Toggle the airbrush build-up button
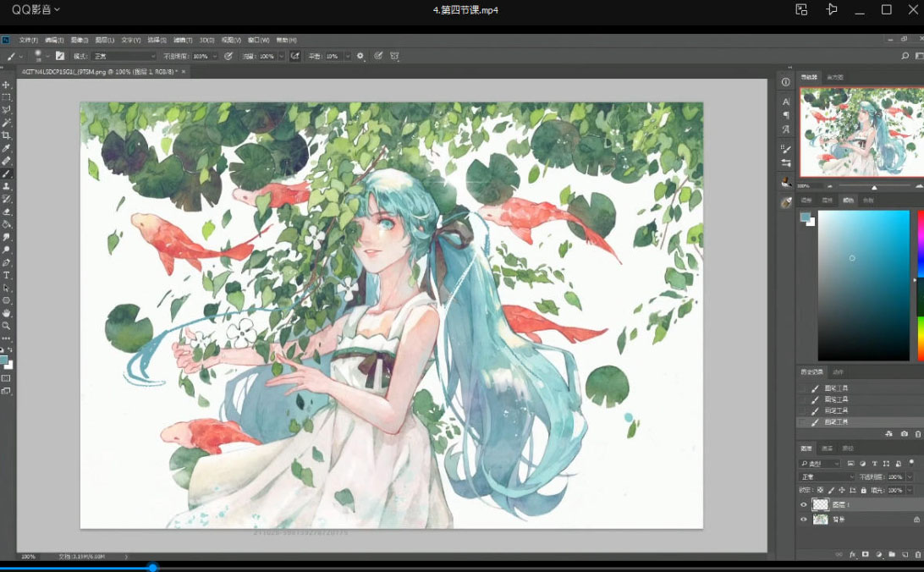This screenshot has width=924, height=572. (294, 56)
